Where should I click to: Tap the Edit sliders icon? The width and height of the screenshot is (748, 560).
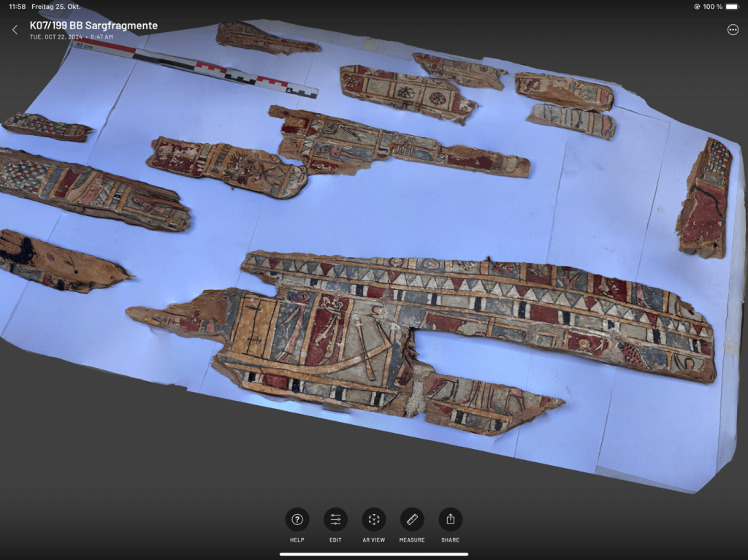pos(335,520)
